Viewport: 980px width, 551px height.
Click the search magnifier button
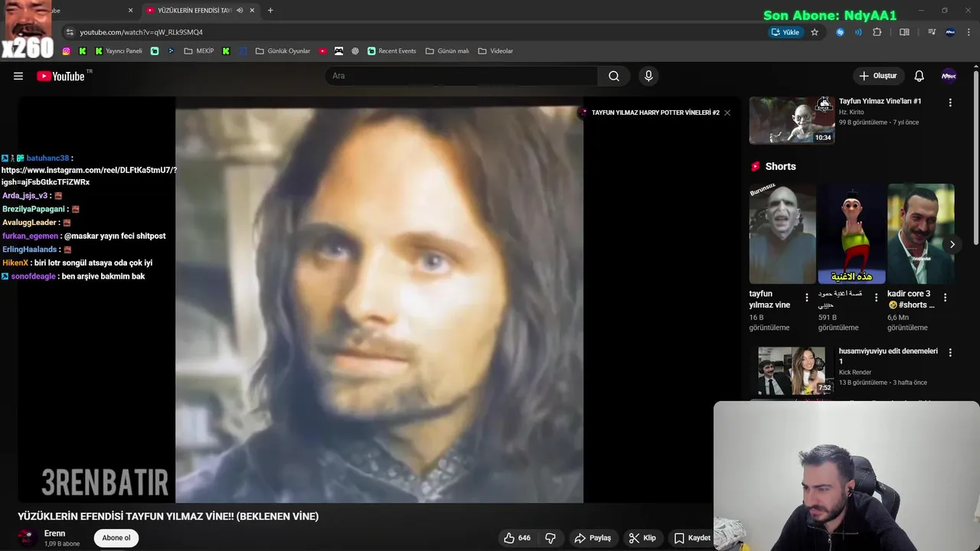click(x=613, y=76)
